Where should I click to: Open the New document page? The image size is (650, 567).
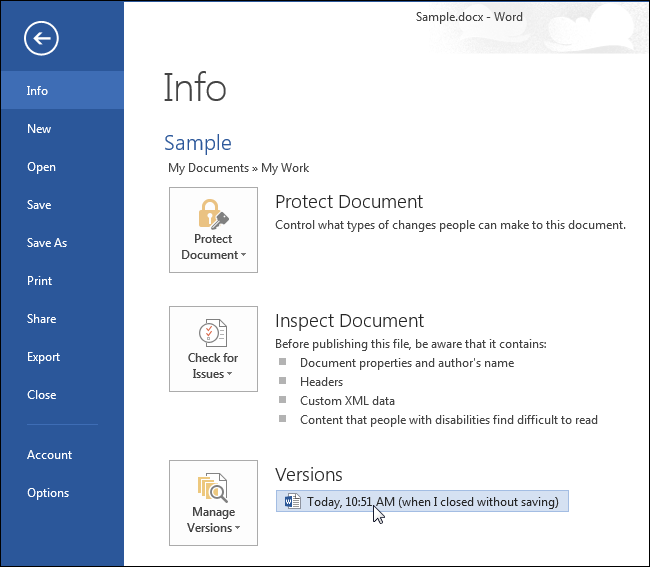click(x=39, y=129)
